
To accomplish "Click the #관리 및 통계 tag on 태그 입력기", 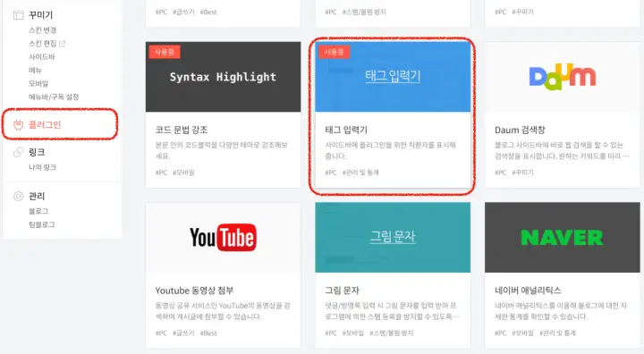I will tap(360, 173).
